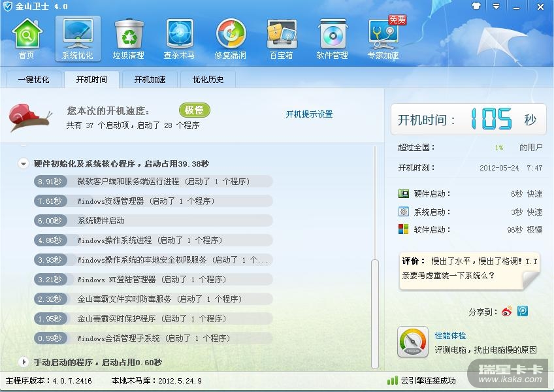
Task: Click 本地木马库 2012.5.24.9 text
Action: 157,381
